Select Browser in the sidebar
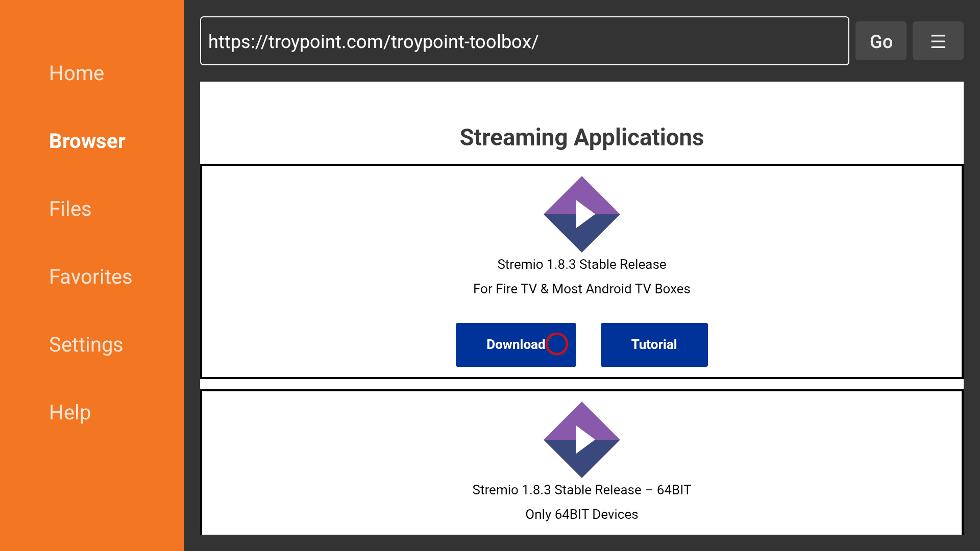The image size is (980, 551). (87, 141)
